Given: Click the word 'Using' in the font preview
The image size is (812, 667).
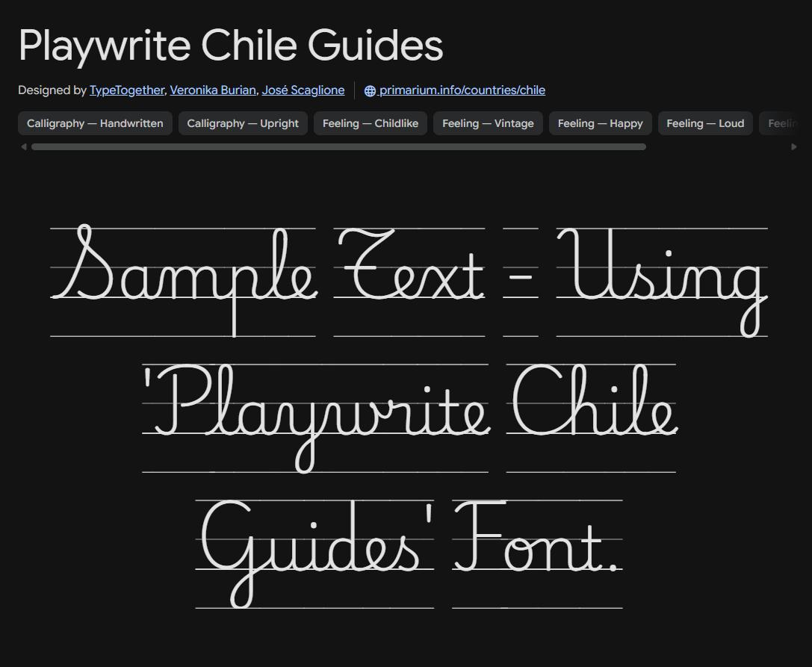Looking at the screenshot, I should (663, 282).
